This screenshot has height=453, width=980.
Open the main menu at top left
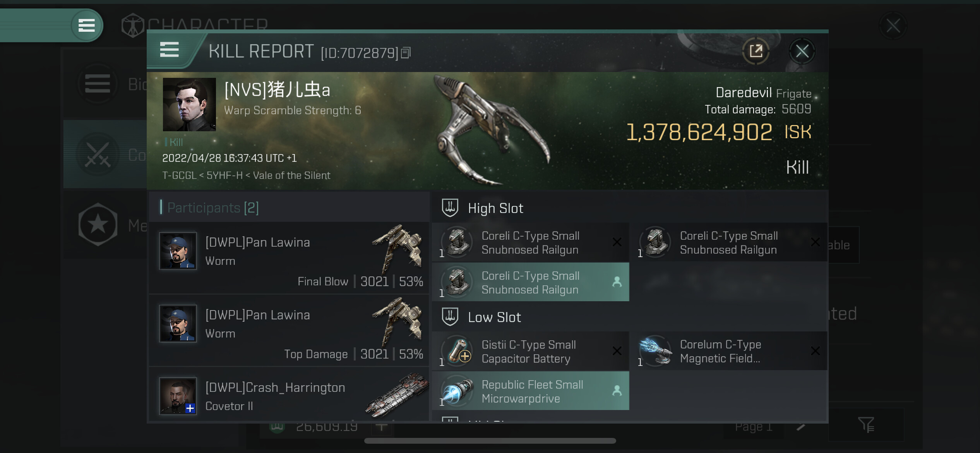[86, 26]
